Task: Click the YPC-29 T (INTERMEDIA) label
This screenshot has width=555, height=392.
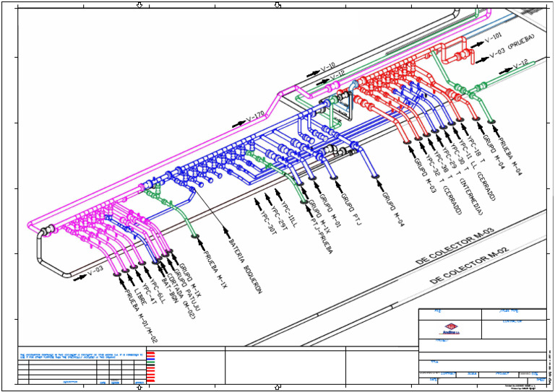Action: [x=463, y=181]
